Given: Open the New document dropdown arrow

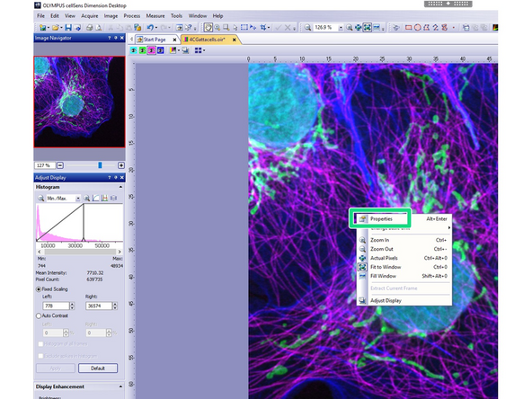Looking at the screenshot, I should (x=49, y=28).
